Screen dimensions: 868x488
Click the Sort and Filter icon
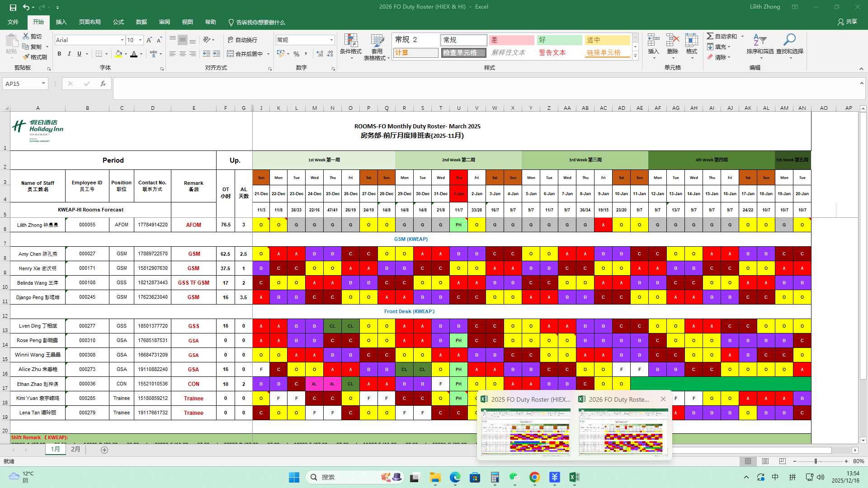pos(759,41)
